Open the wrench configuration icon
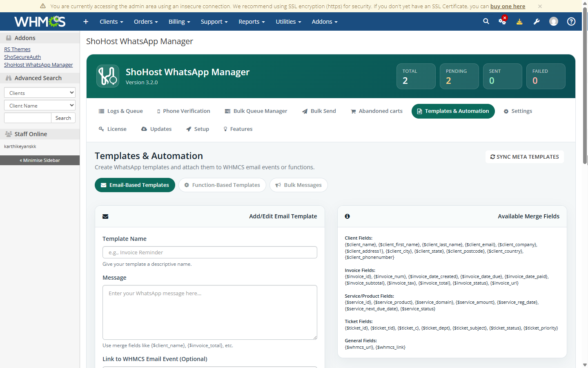The height and width of the screenshot is (368, 588). [x=537, y=22]
